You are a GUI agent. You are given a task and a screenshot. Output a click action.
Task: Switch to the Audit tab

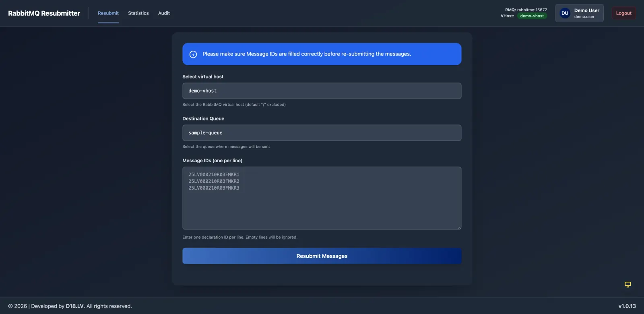[164, 13]
